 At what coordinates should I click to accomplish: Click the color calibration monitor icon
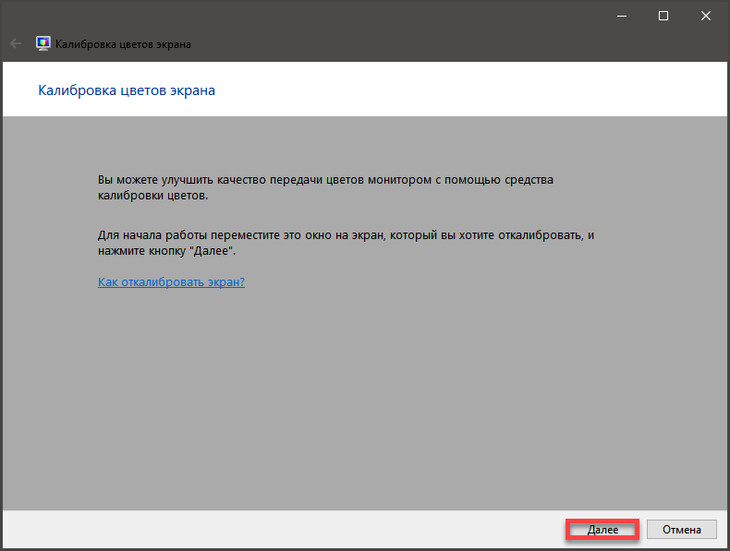(x=43, y=44)
